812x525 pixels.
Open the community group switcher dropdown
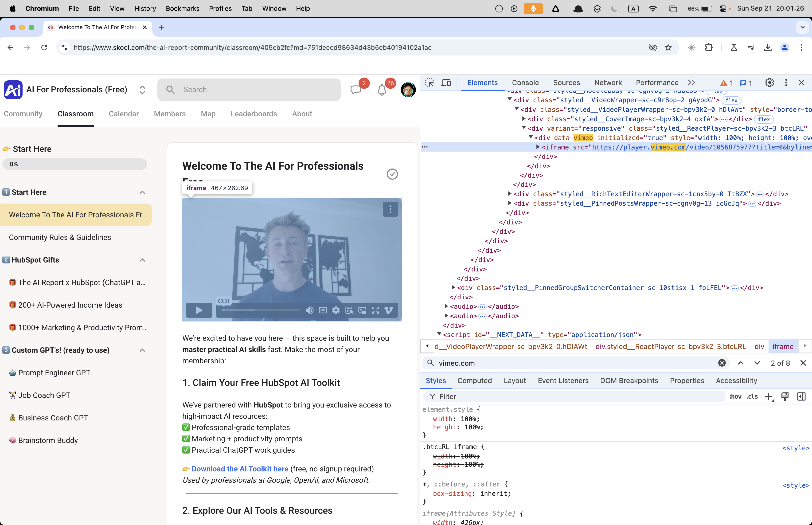[x=142, y=90]
